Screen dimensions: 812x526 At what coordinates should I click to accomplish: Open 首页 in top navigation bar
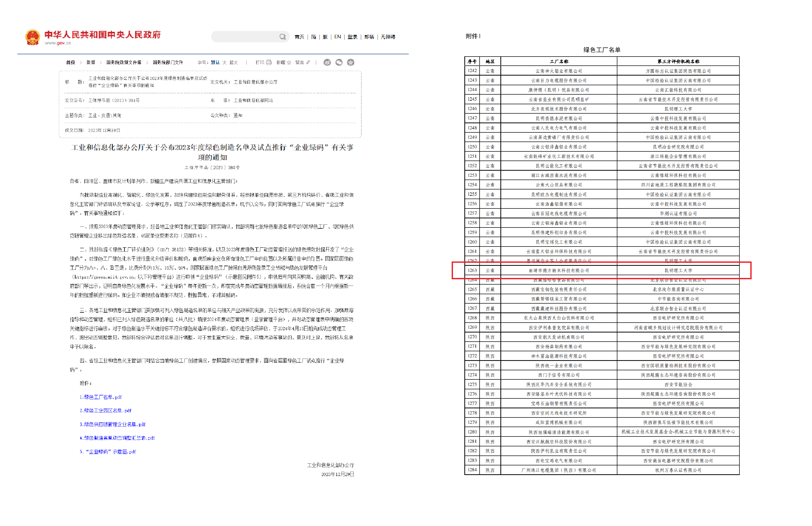point(299,37)
